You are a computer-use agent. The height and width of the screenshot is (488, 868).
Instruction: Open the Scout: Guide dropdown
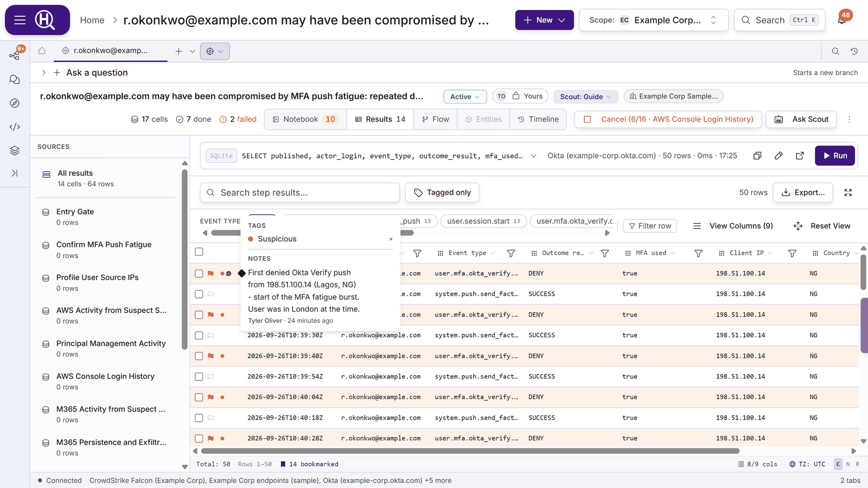click(x=586, y=97)
